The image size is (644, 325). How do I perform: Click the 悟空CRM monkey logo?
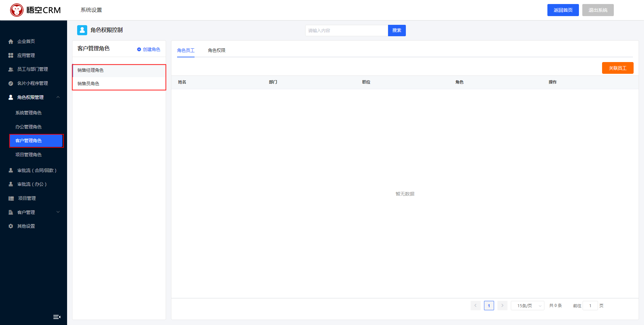click(x=17, y=10)
